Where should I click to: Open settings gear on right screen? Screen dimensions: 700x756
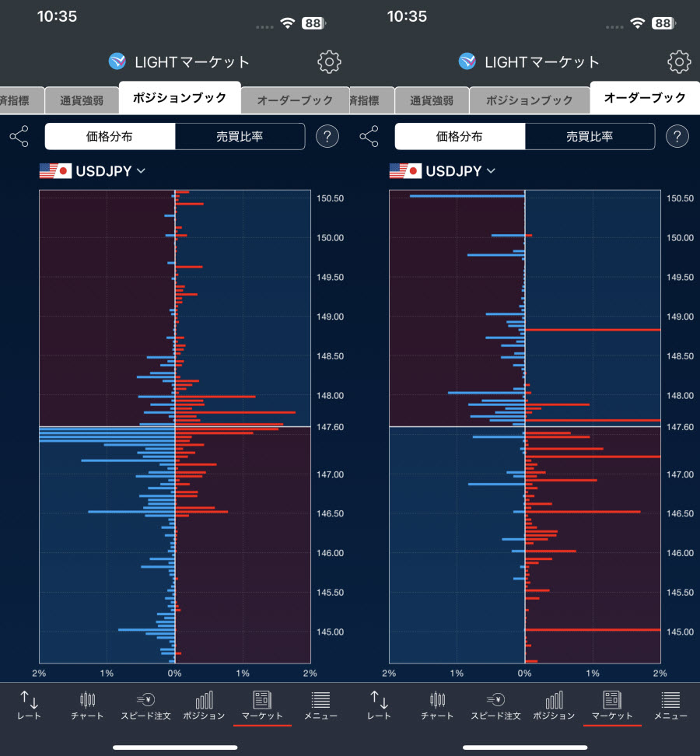tap(679, 61)
